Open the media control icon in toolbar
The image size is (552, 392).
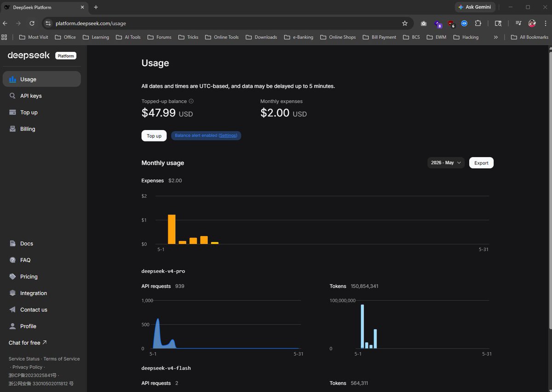tap(518, 23)
